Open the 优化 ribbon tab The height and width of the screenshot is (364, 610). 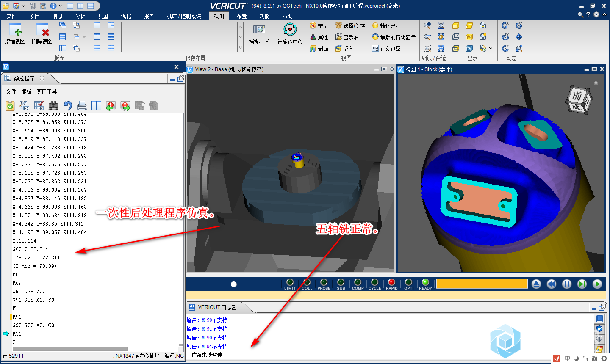126,16
